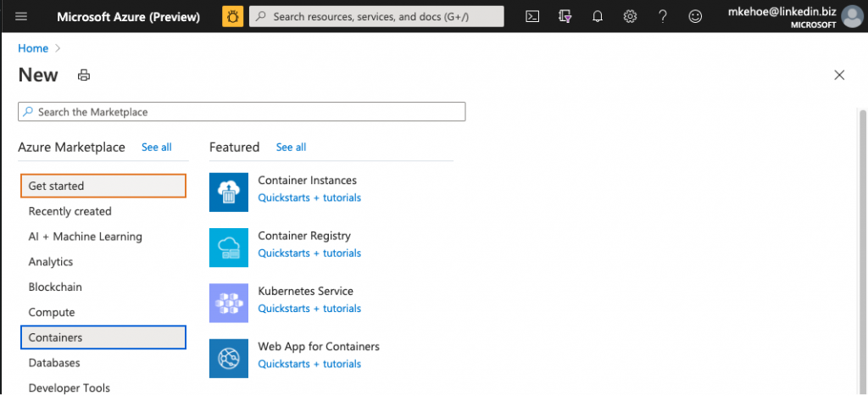Image resolution: width=868 pixels, height=396 pixels.
Task: Show notifications bell panel
Action: 598,16
